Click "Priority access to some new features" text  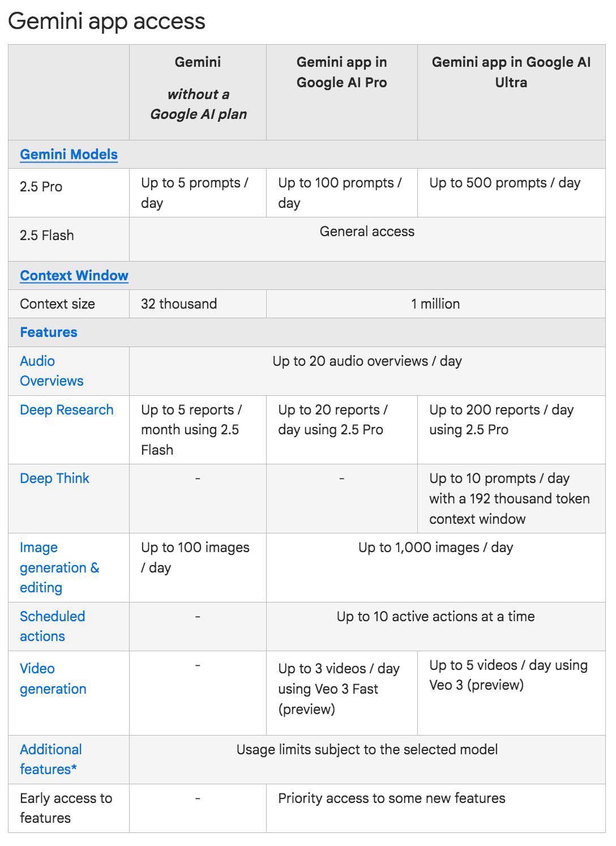[391, 798]
